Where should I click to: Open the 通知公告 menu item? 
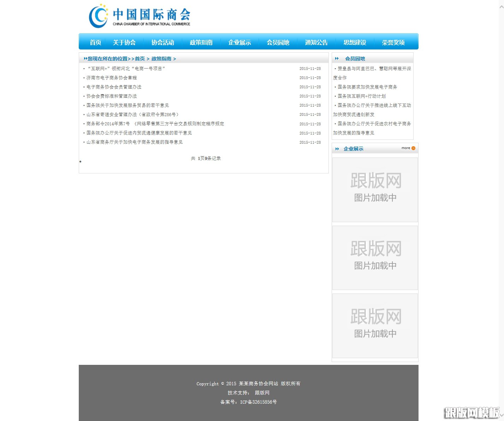316,42
